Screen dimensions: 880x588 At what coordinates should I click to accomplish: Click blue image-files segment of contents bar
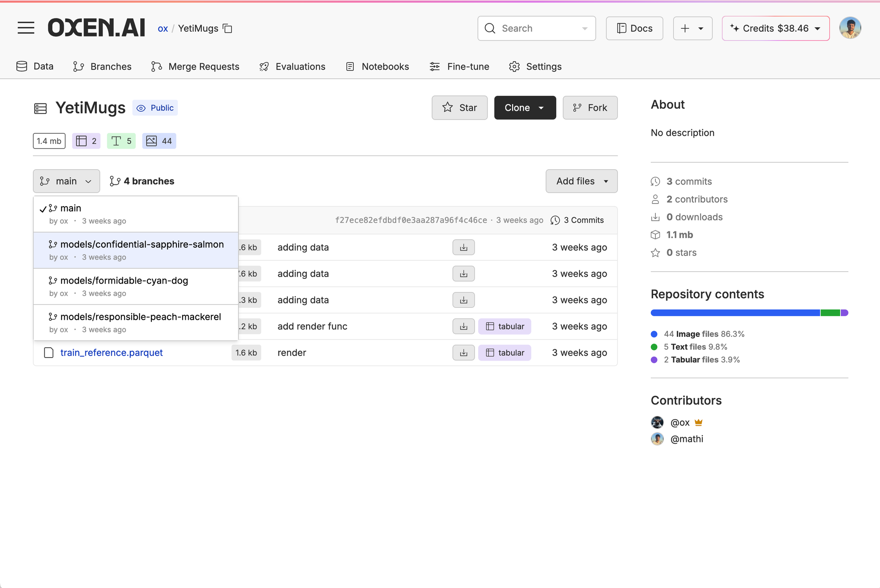(735, 313)
